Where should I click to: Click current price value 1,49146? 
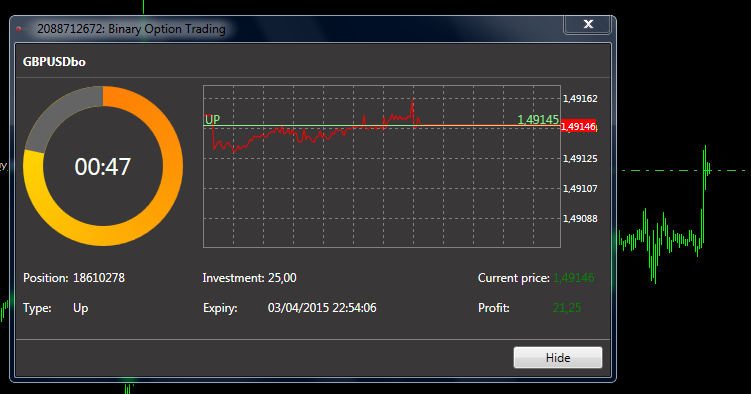click(574, 278)
